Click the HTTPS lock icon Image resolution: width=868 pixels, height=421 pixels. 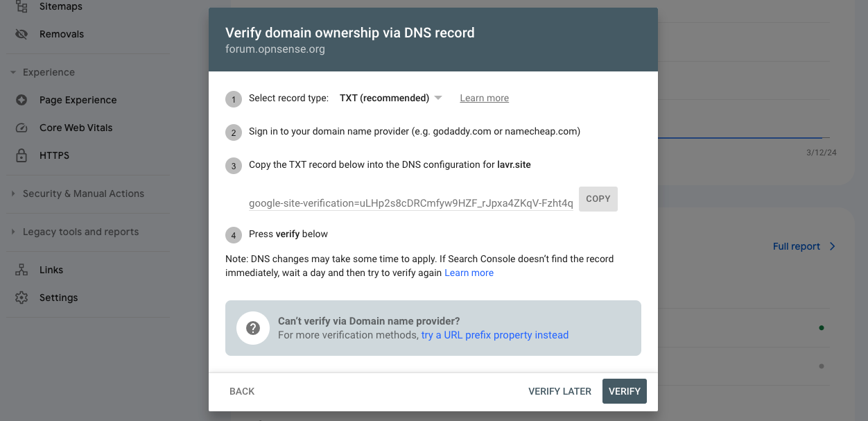point(21,155)
